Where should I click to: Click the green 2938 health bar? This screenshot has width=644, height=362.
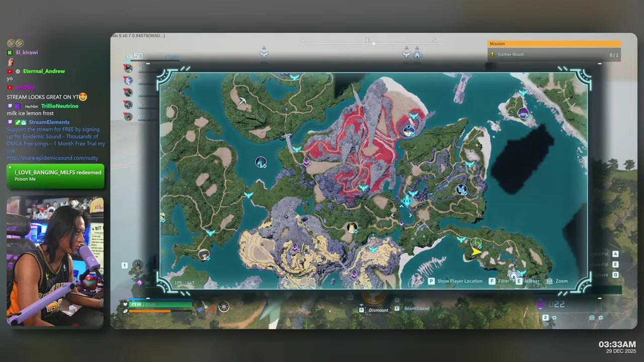pyautogui.click(x=160, y=304)
